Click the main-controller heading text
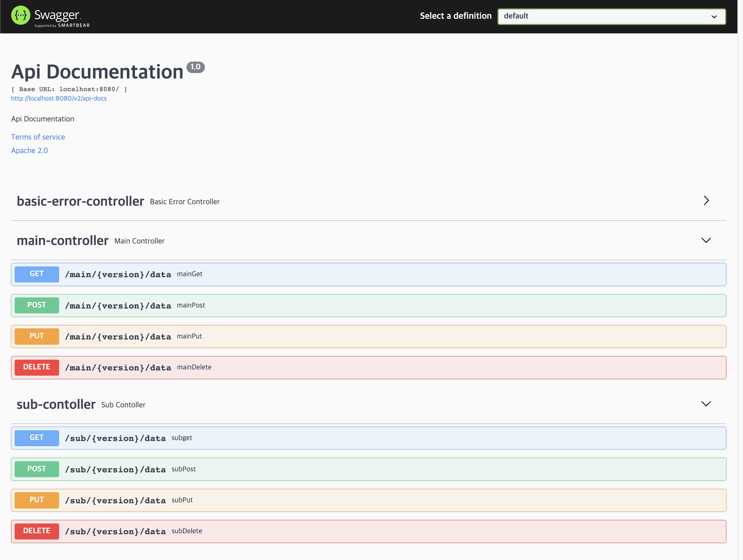This screenshot has height=560, width=743. pyautogui.click(x=63, y=241)
